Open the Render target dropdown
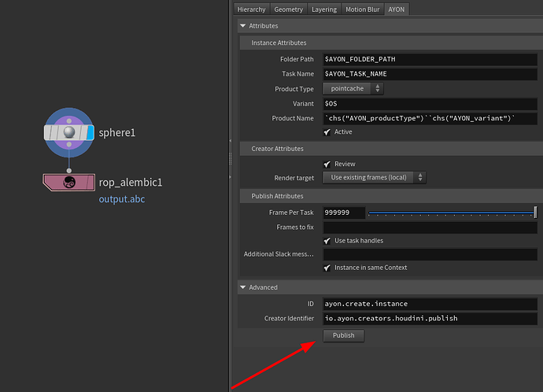The height and width of the screenshot is (392, 543). tap(375, 178)
